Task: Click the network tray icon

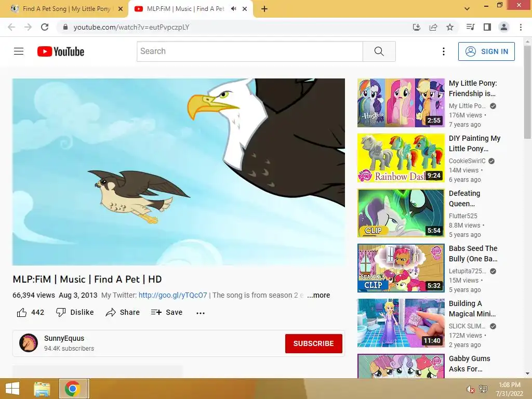Action: point(483,389)
